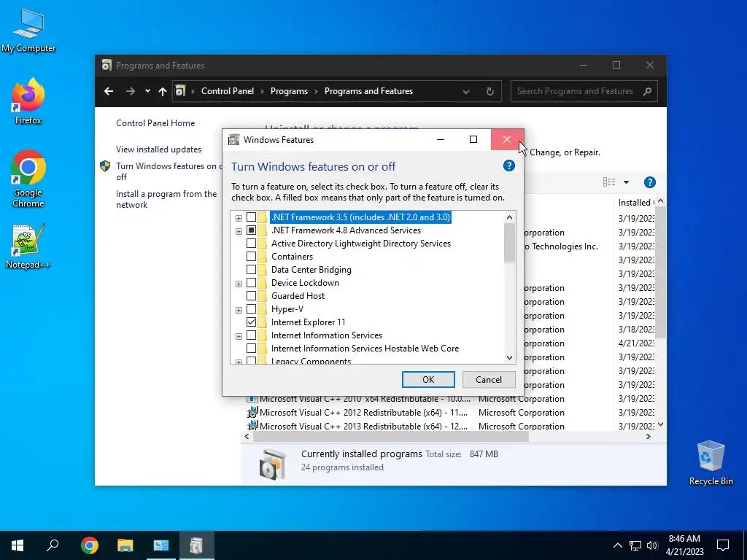Switch to Control Panel taskbar item
Viewport: 747px width, 560px height.
(161, 545)
